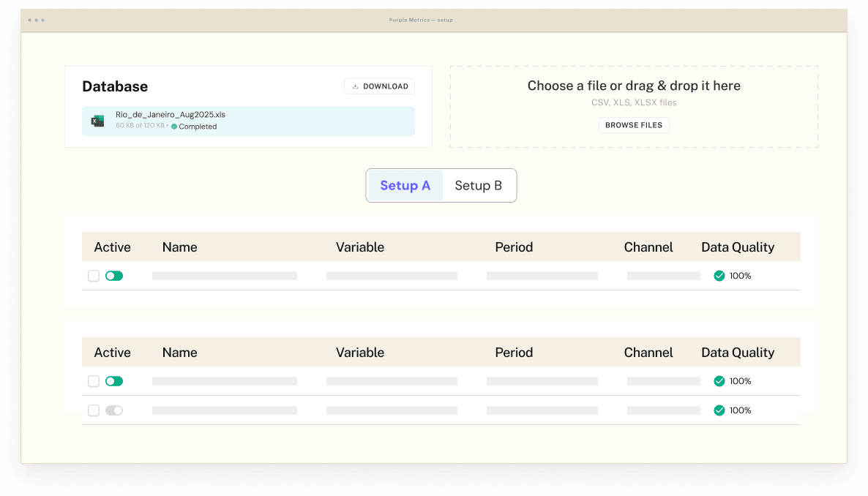This screenshot has width=868, height=496.
Task: Enable the grey inactive toggle in last row
Action: pos(114,410)
